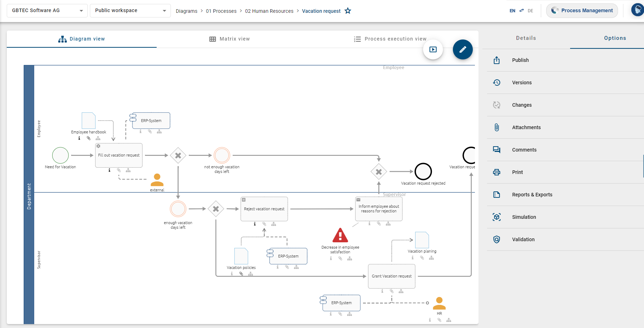Image resolution: width=644 pixels, height=328 pixels.
Task: Toggle language between EN and DE
Action: point(521,11)
